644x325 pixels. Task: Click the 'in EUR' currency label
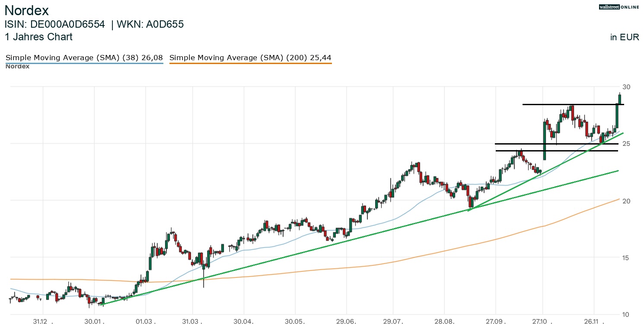click(x=624, y=37)
